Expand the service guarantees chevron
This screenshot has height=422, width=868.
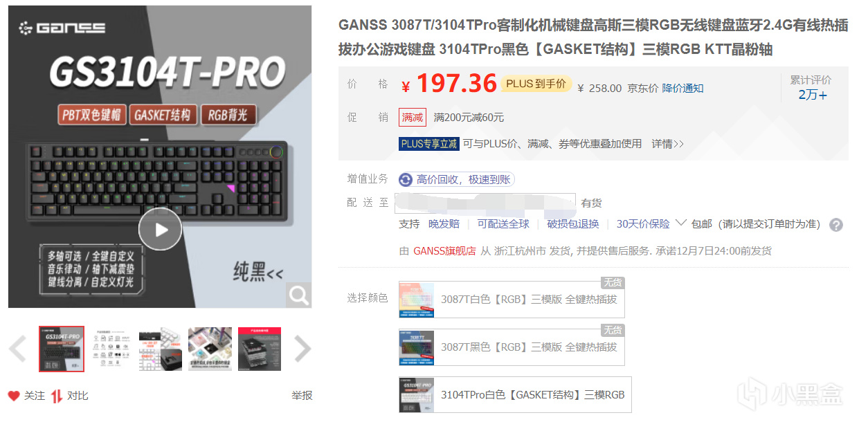tap(680, 223)
